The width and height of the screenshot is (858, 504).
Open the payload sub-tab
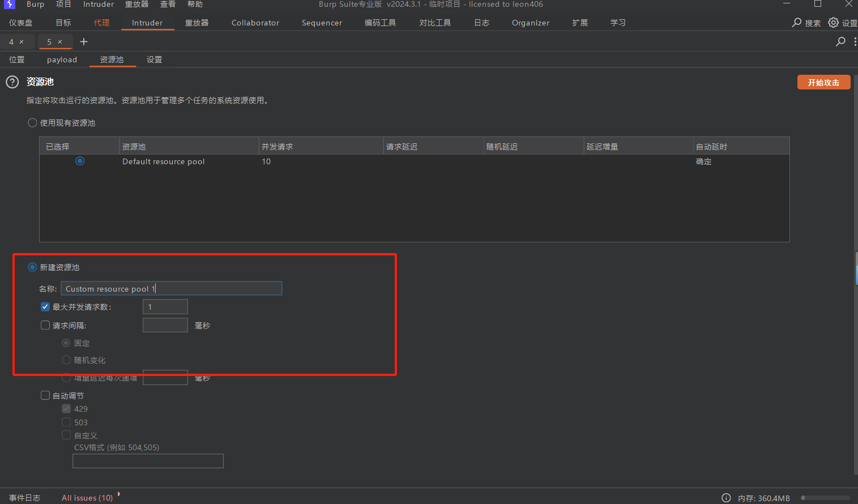tap(62, 59)
